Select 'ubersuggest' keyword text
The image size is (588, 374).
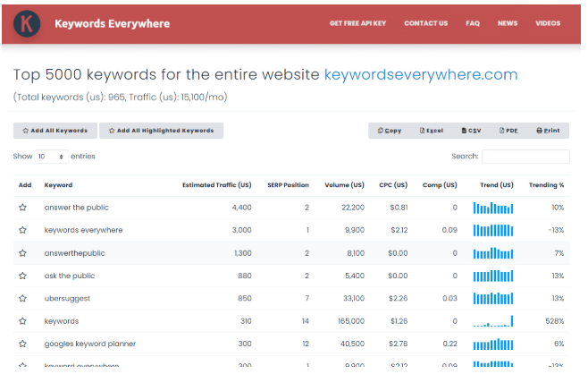(67, 299)
